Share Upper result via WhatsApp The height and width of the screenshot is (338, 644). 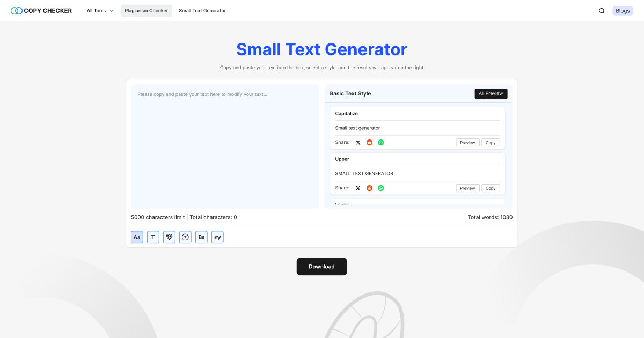381,188
